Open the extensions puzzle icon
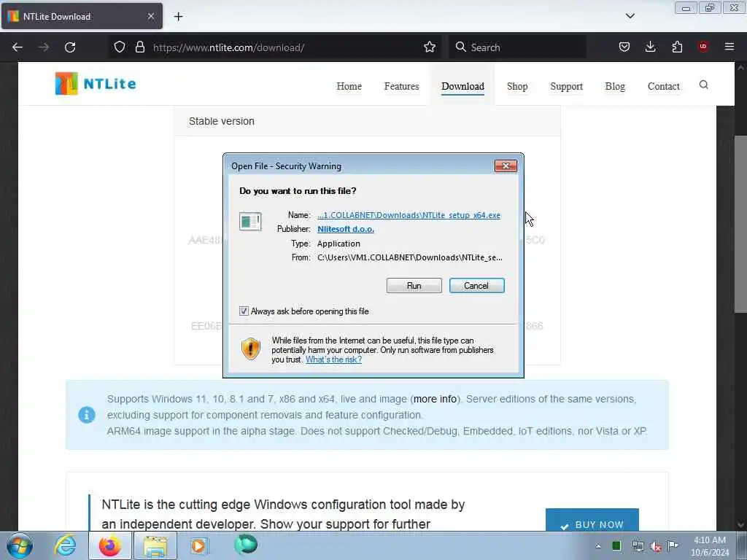The width and height of the screenshot is (747, 560). pos(677,47)
